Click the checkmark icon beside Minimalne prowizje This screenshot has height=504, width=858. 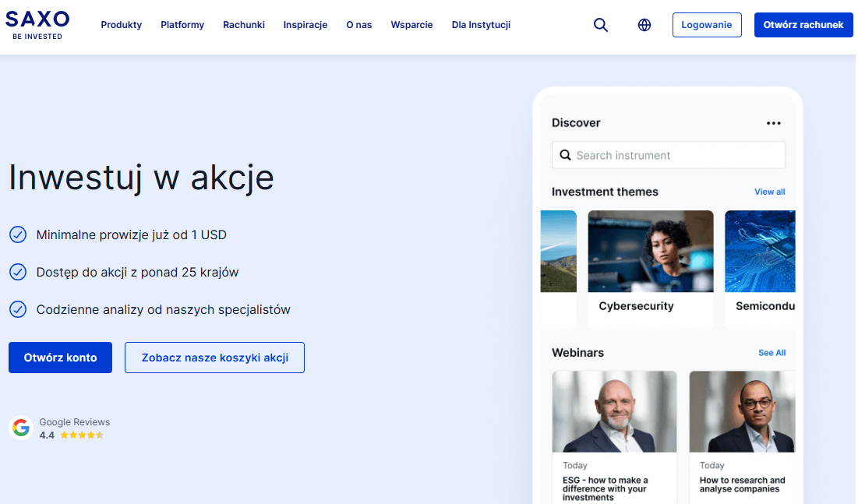pyautogui.click(x=18, y=234)
